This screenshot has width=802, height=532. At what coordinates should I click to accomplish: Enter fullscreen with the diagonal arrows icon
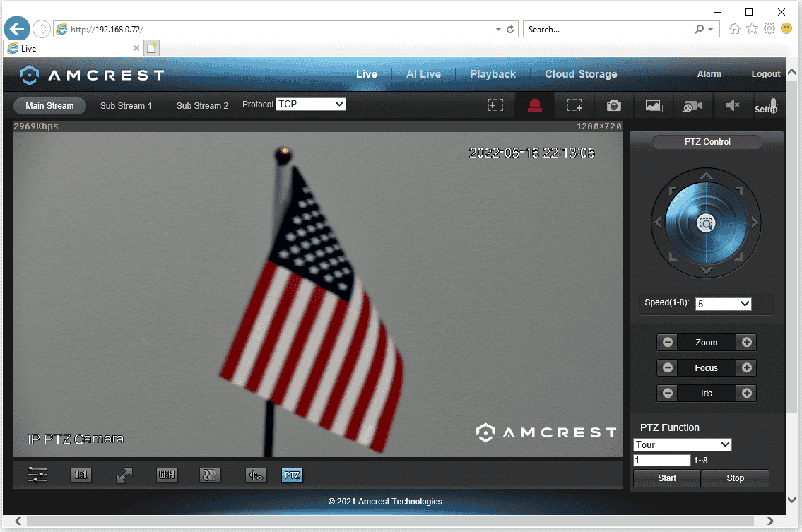(124, 475)
